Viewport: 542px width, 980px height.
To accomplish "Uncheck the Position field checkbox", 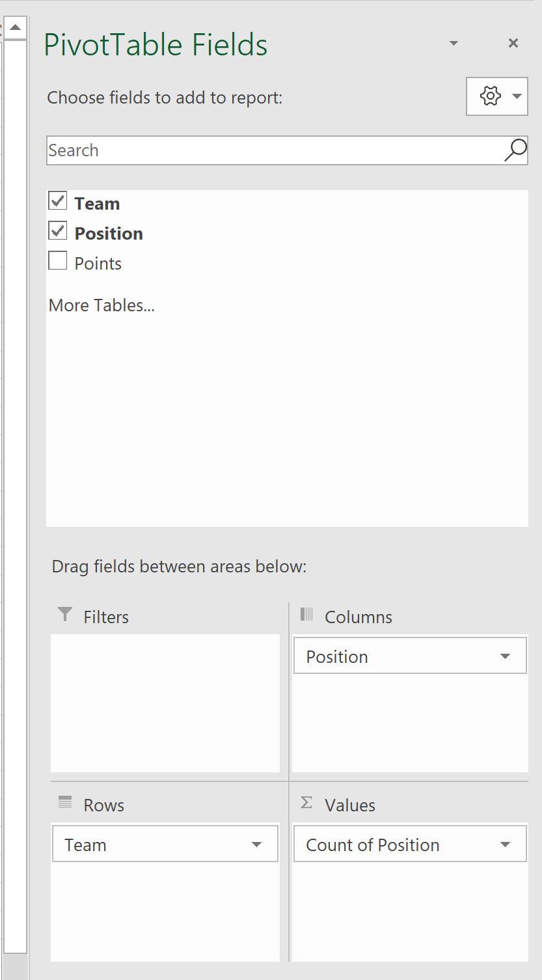I will click(58, 231).
